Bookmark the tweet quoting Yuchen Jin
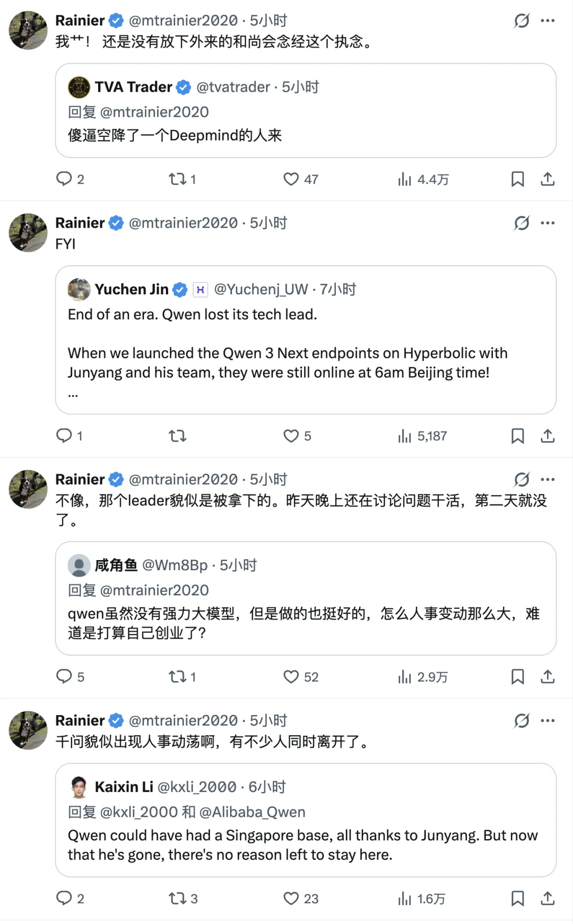Screen dimensions: 573x924 (x=518, y=435)
